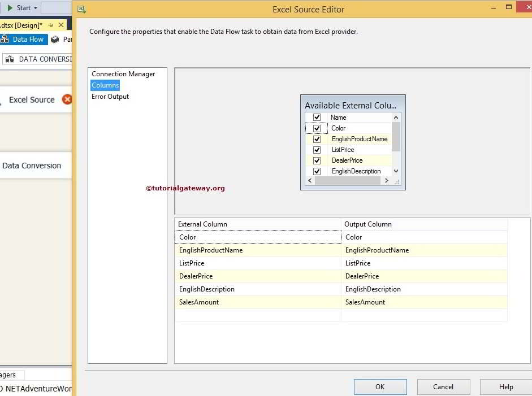Uncheck the DealerPrice column checkbox
This screenshot has height=396, width=532.
317,160
